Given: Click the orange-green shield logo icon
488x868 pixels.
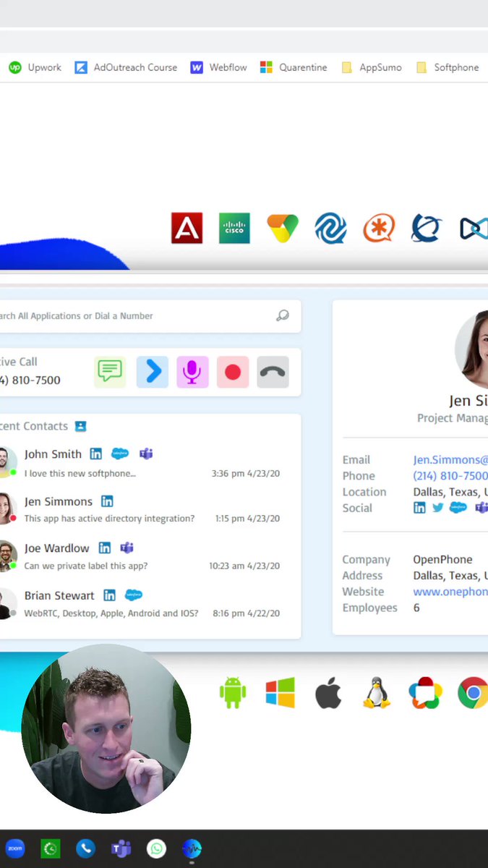Looking at the screenshot, I should pos(282,228).
